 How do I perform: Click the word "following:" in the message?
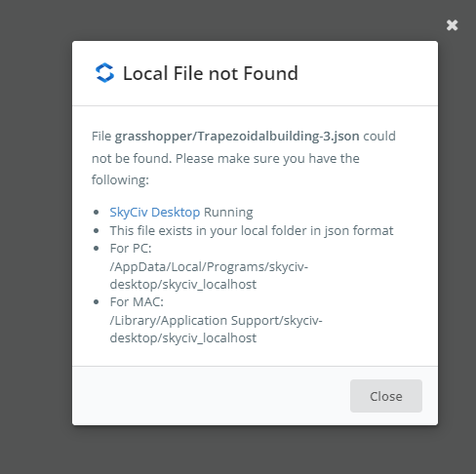coord(120,180)
